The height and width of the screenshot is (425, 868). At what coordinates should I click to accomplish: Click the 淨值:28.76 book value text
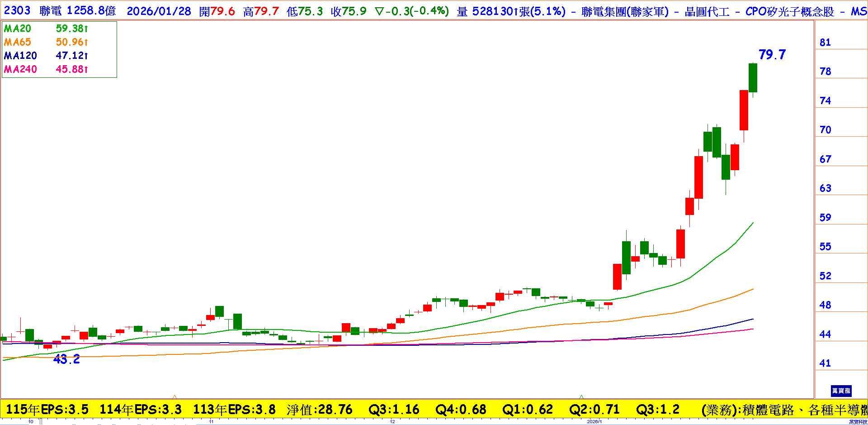319,410
